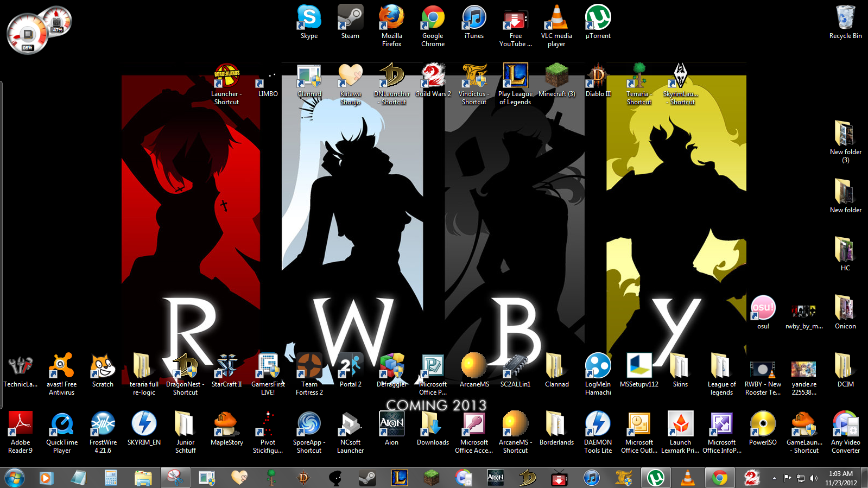Screen dimensions: 868x488
Task: Open the Google Chrome desktop shortcut
Action: (433, 26)
